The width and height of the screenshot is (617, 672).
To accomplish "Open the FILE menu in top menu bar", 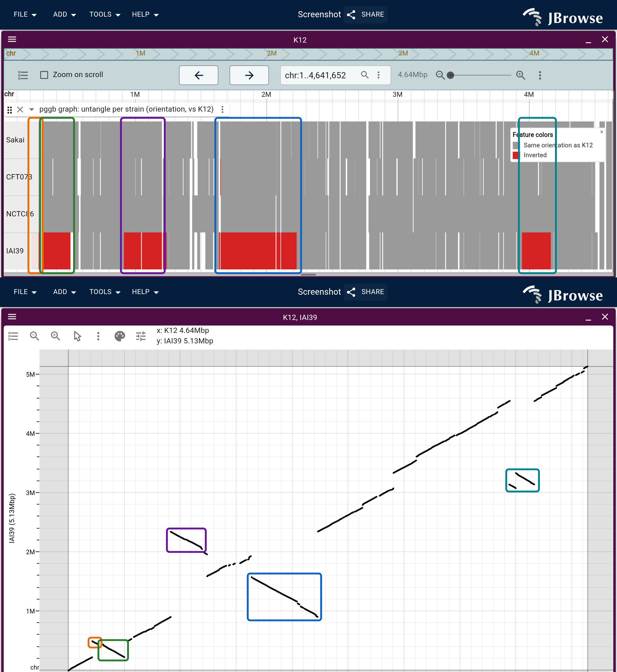I will coord(25,14).
